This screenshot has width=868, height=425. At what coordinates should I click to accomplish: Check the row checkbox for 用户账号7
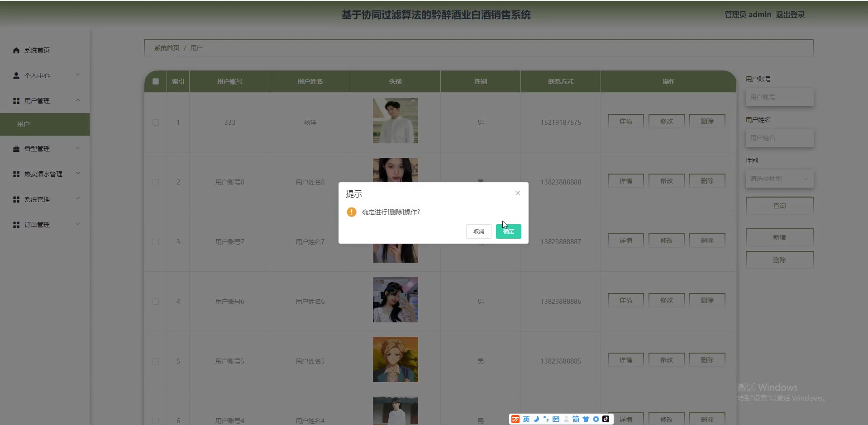click(156, 242)
